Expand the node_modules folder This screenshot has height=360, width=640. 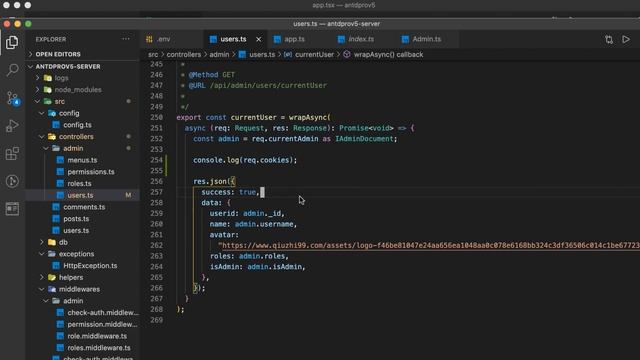coord(82,90)
